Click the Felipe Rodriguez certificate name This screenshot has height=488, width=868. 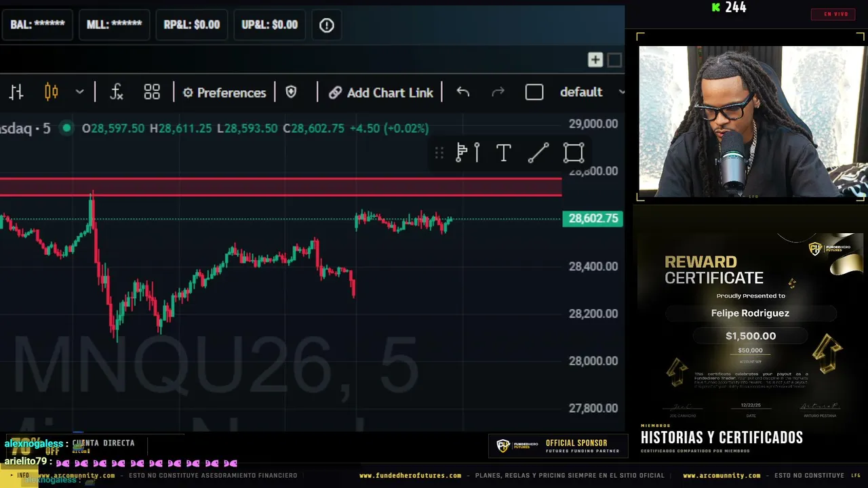750,313
